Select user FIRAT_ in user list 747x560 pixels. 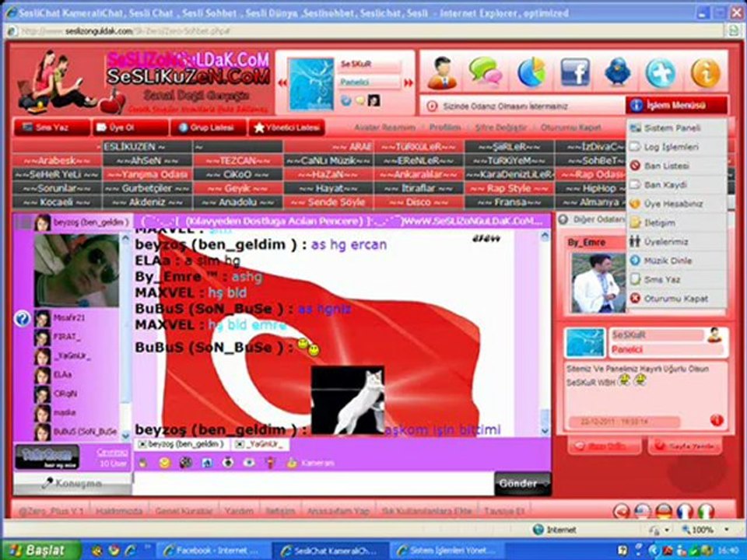coord(67,337)
